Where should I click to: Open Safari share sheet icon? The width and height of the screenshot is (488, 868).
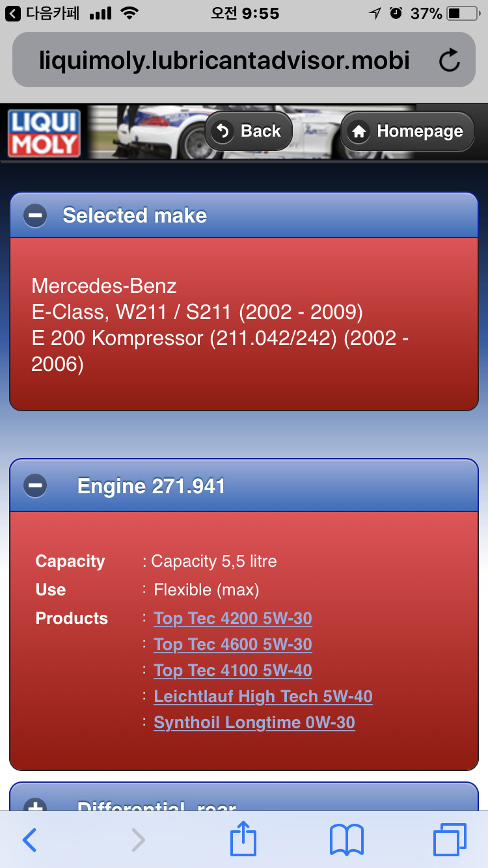243,839
